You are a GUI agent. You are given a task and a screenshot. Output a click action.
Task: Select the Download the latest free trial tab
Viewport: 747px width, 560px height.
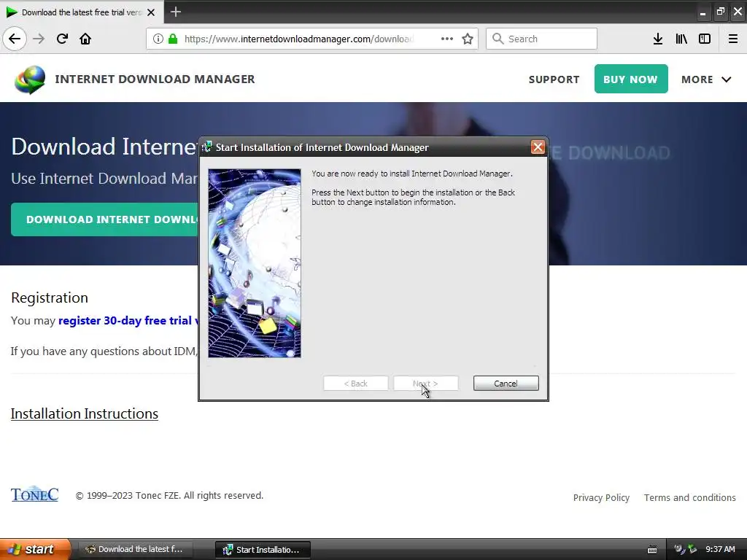[82, 12]
